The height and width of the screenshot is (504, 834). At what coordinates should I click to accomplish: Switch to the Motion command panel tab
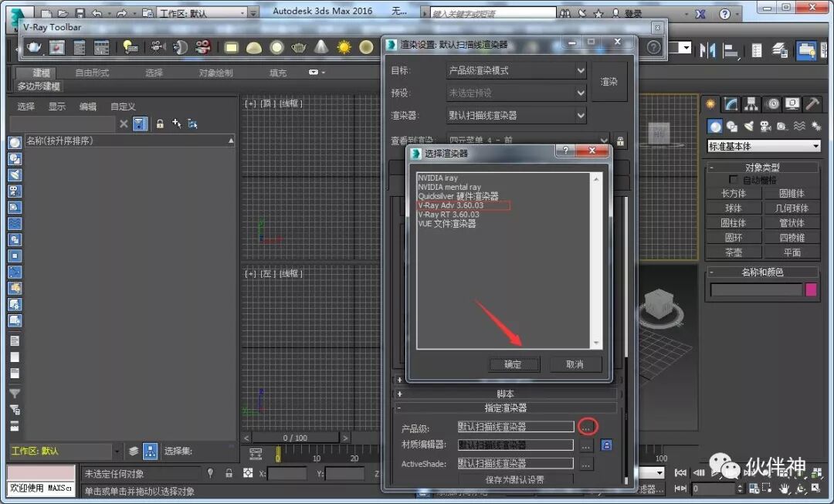click(771, 104)
